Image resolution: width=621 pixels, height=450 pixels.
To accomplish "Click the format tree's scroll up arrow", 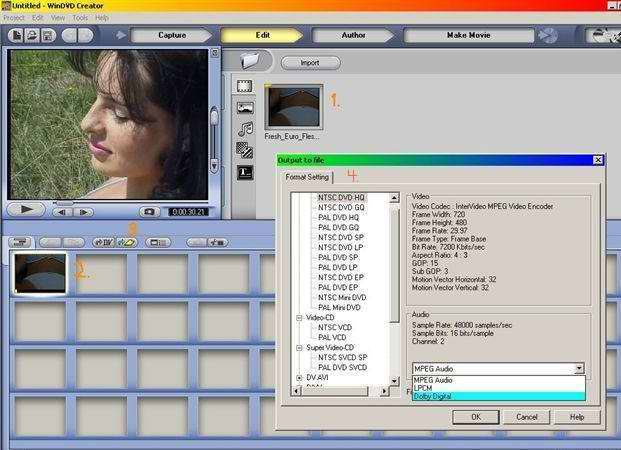I will (x=394, y=197).
